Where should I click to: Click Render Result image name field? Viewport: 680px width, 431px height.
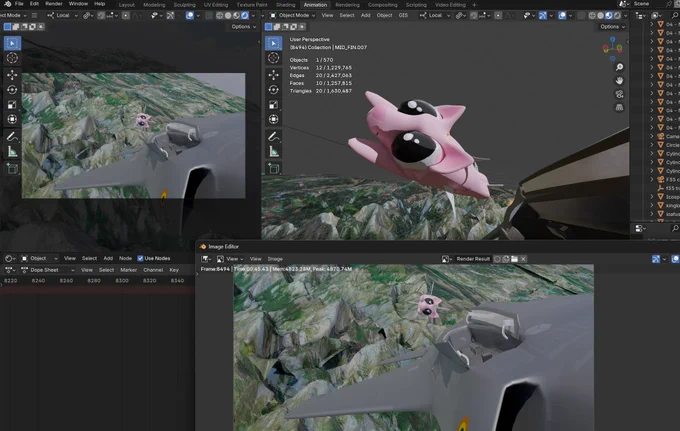click(x=473, y=259)
